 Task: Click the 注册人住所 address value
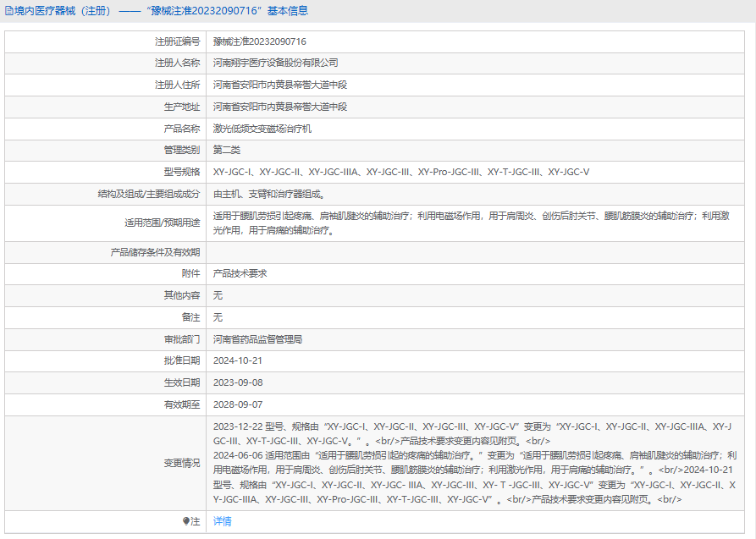click(280, 85)
